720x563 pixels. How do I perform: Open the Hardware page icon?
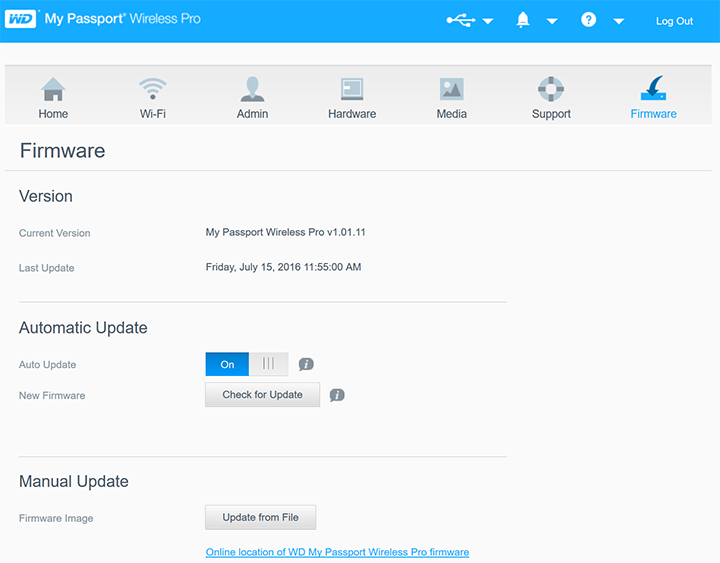click(352, 90)
